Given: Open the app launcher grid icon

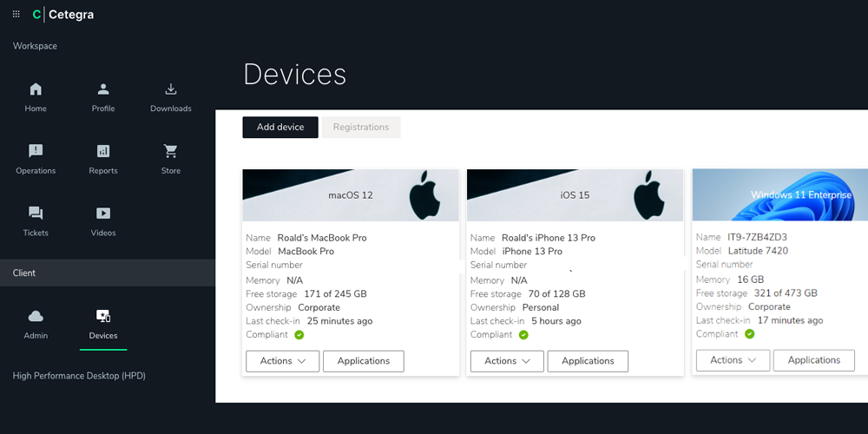Looking at the screenshot, I should [16, 15].
